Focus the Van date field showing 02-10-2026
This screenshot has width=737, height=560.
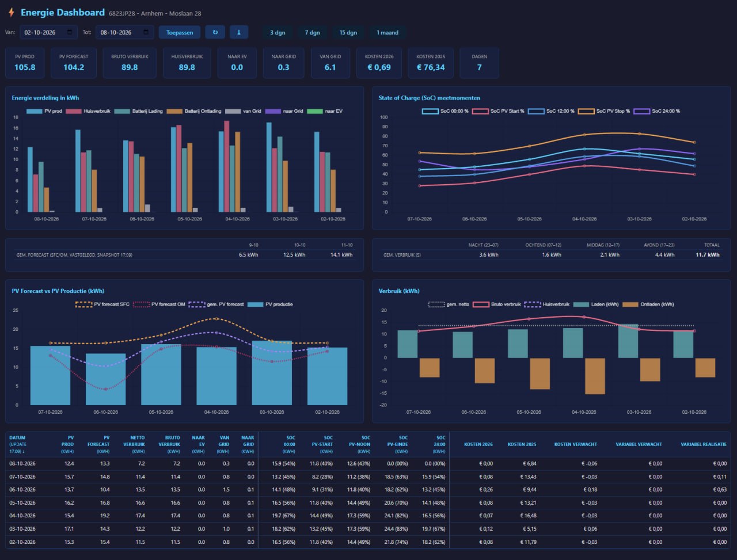[48, 32]
